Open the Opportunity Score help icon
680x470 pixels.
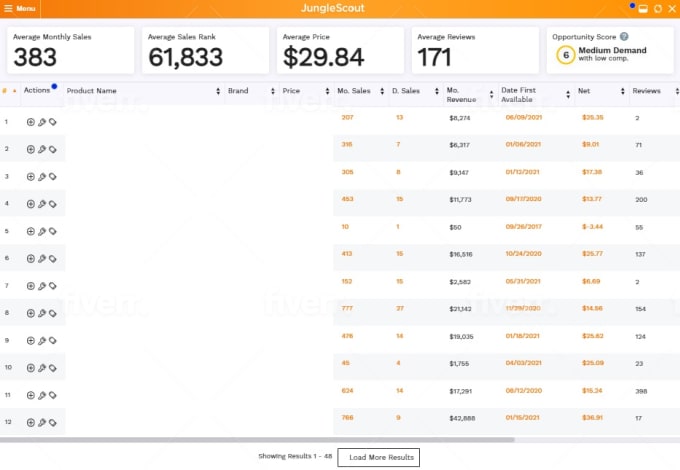tap(624, 36)
